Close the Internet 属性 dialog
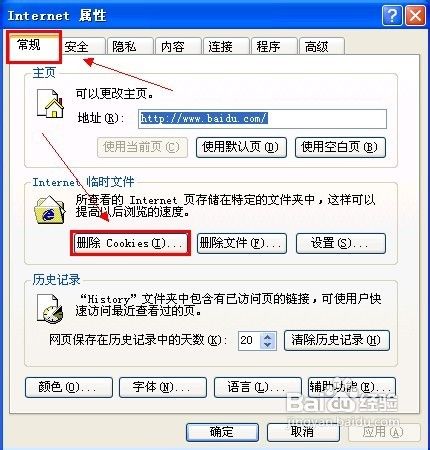430x450 pixels. point(415,15)
